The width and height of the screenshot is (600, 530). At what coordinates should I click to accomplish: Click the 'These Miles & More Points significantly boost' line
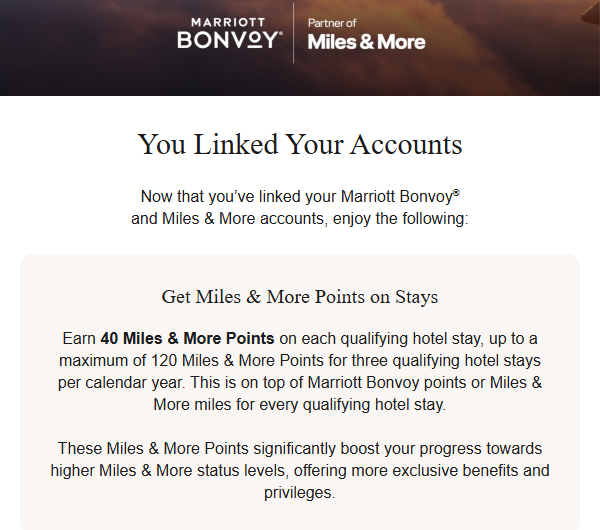300,448
